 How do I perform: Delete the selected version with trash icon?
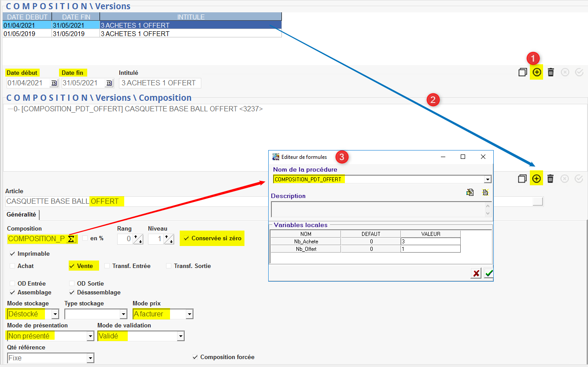pos(551,73)
